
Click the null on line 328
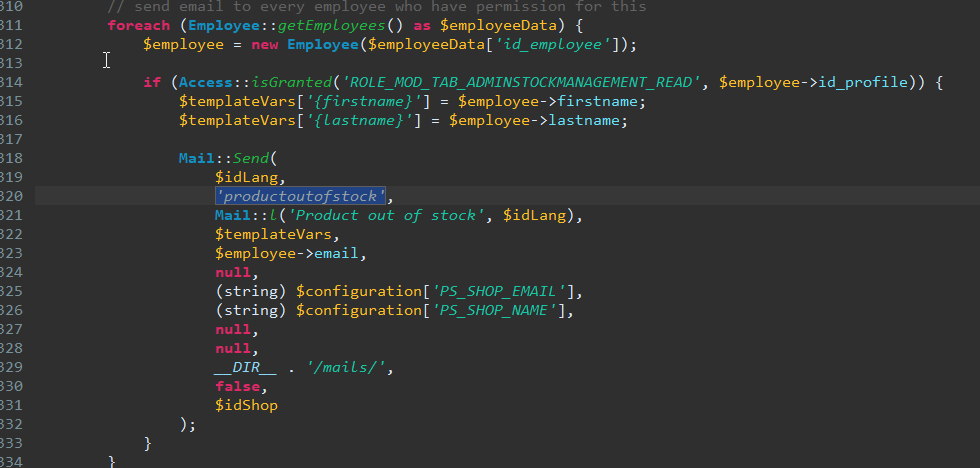point(233,349)
